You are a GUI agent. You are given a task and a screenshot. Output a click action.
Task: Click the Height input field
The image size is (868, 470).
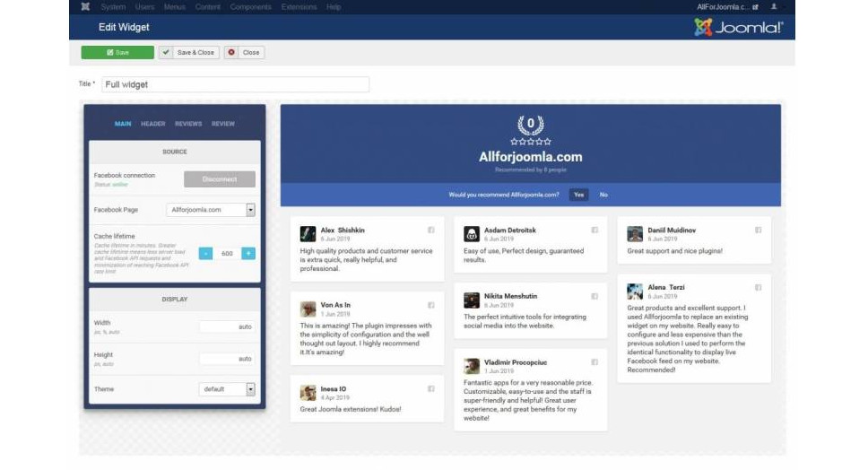coord(227,359)
